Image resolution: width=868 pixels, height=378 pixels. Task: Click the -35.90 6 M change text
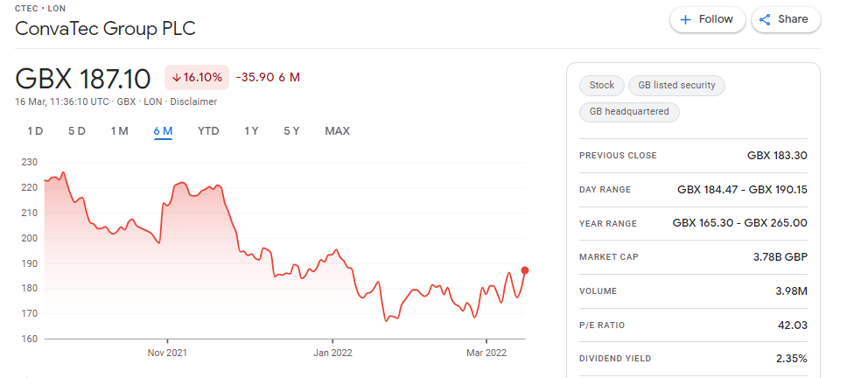point(268,77)
